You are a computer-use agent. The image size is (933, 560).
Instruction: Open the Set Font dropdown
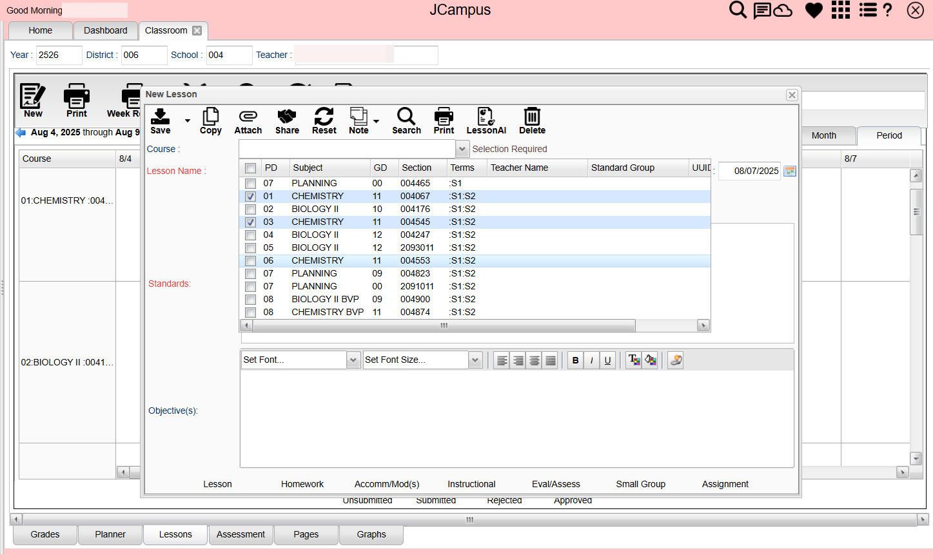coord(353,360)
